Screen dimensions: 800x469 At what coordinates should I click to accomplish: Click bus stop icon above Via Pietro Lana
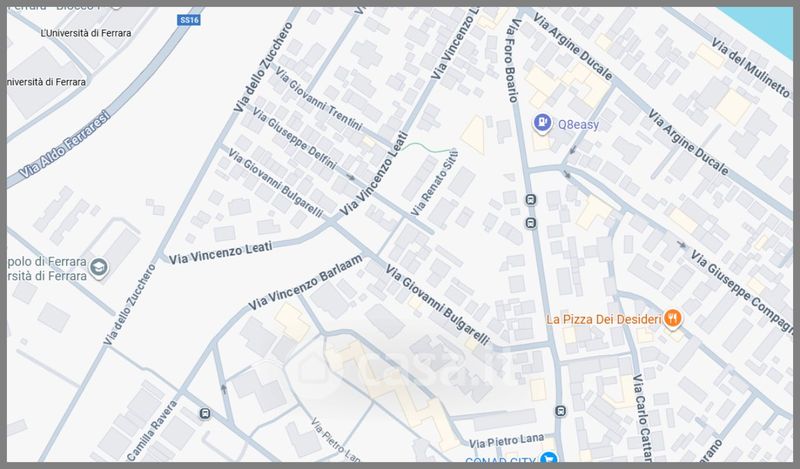[x=560, y=411]
